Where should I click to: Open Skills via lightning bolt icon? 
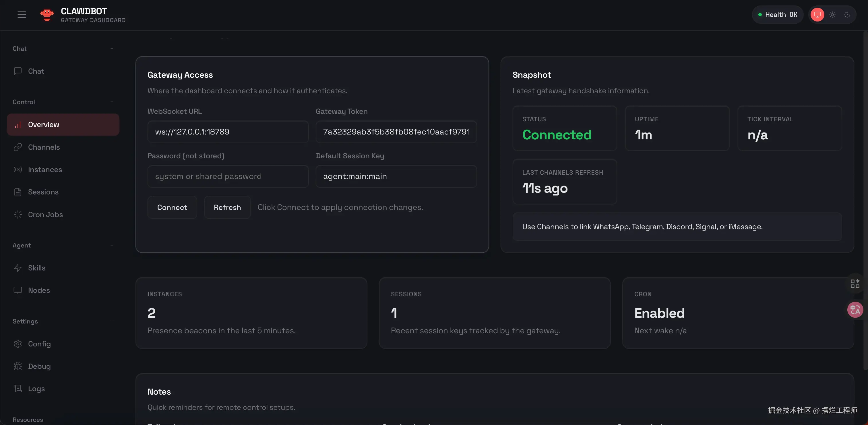tap(18, 268)
